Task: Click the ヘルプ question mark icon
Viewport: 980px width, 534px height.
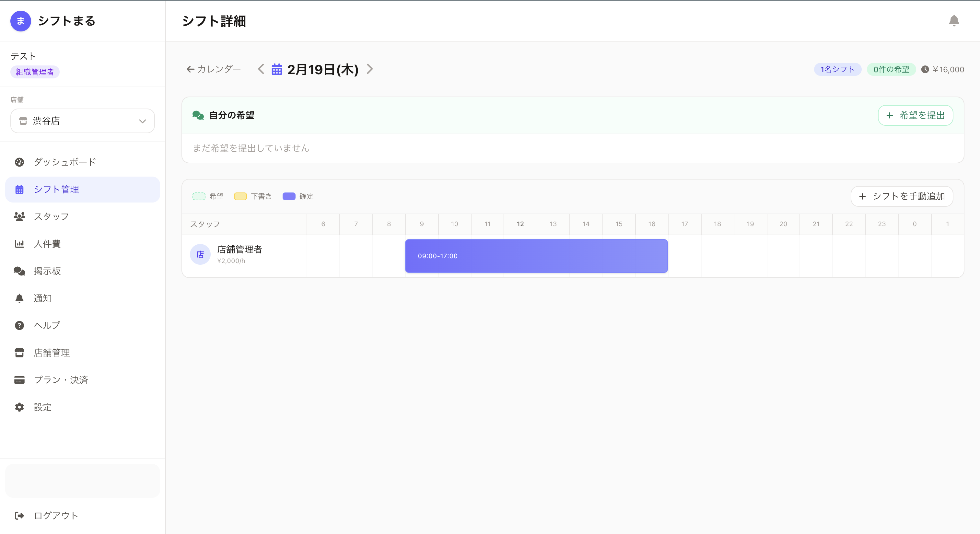Action: point(19,326)
